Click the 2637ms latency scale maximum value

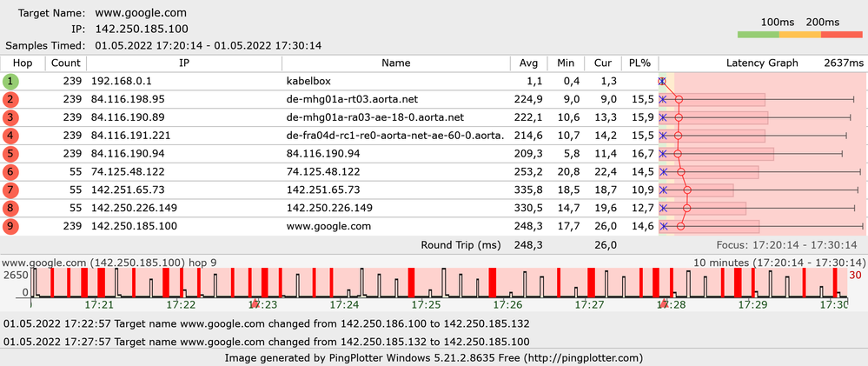pyautogui.click(x=843, y=63)
